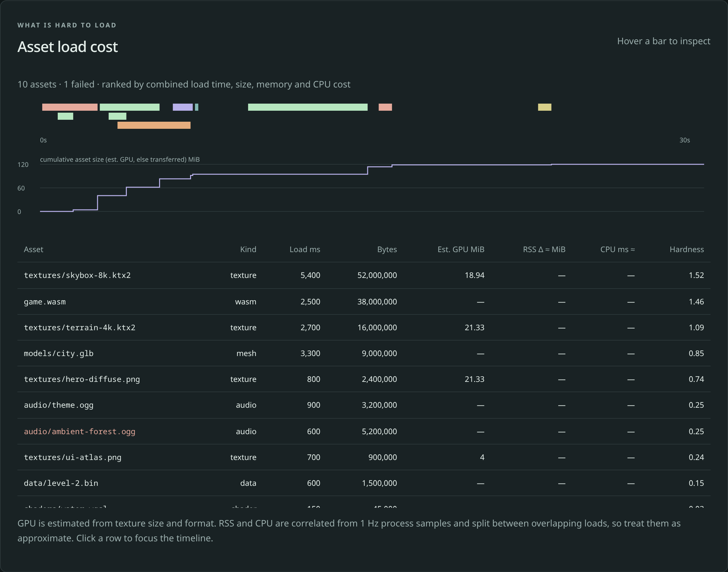Click the 52,000,000 bytes cell
This screenshot has height=572, width=728.
377,275
